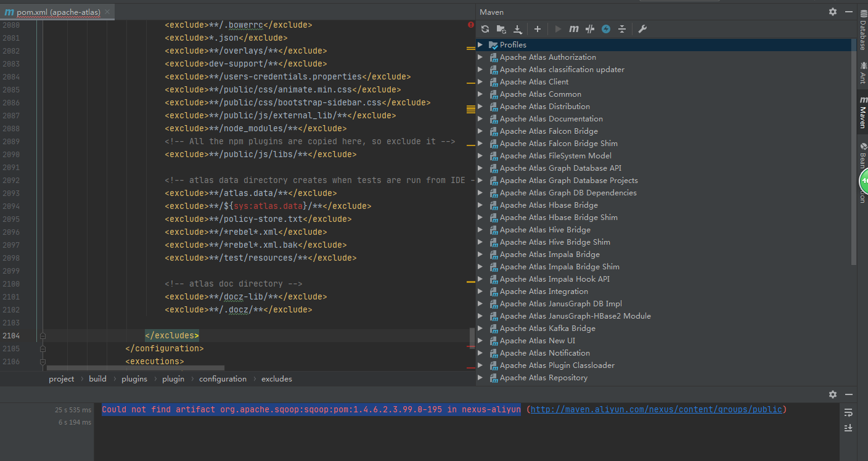
Task: Click the Collapse All icon in Maven toolbar
Action: coord(622,29)
